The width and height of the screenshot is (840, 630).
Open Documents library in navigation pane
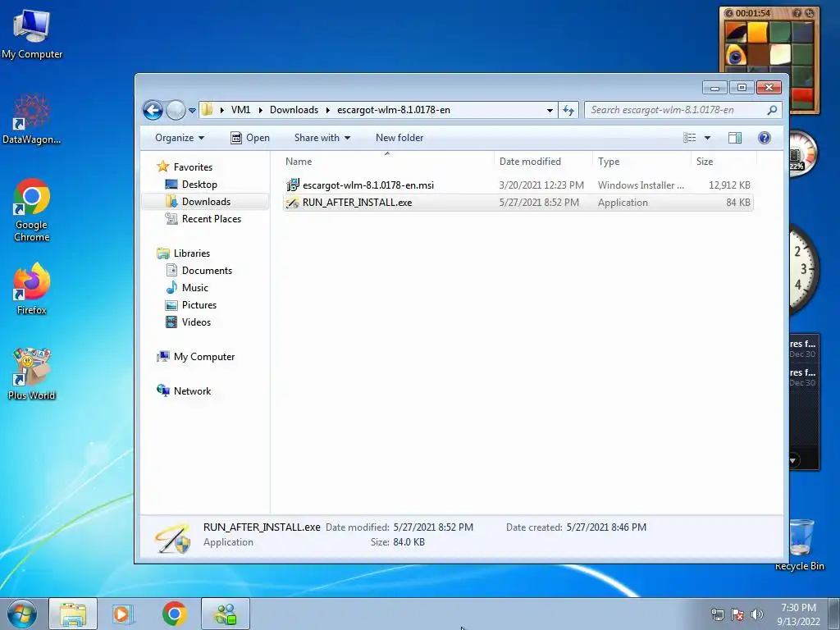point(207,271)
